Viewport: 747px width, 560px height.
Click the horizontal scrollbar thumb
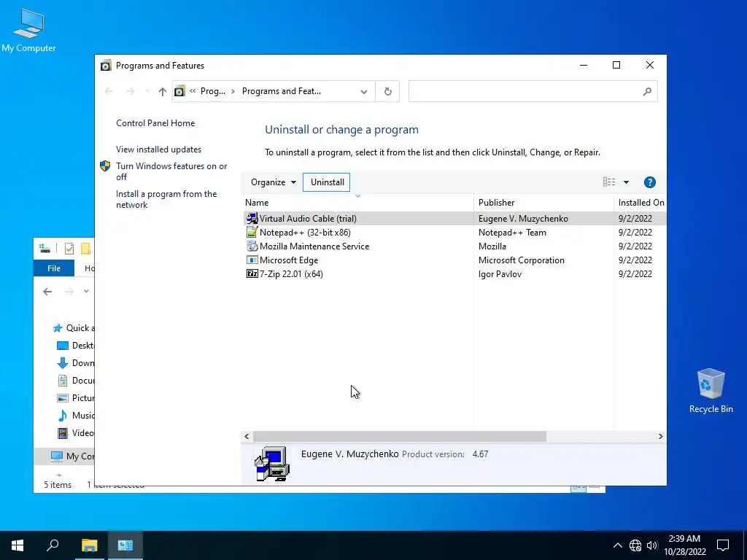399,436
